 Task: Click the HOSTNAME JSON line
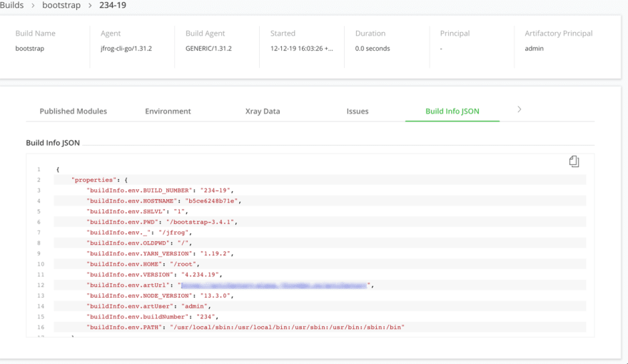pyautogui.click(x=320, y=201)
